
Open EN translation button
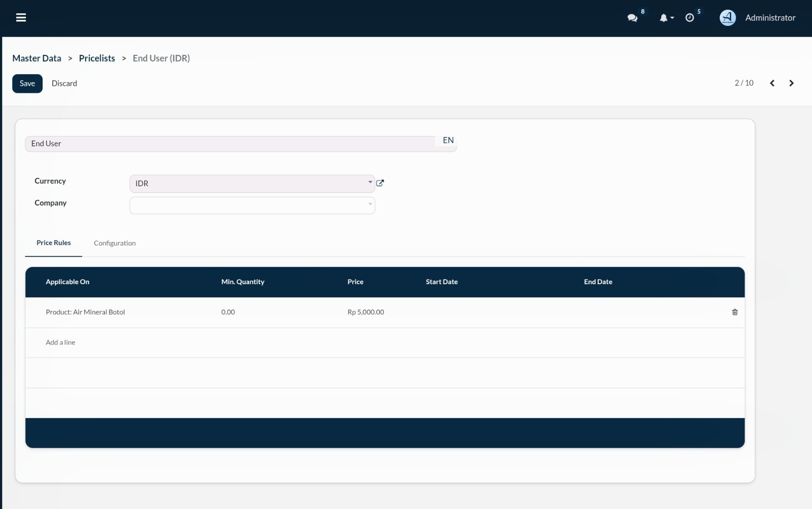[x=448, y=141]
